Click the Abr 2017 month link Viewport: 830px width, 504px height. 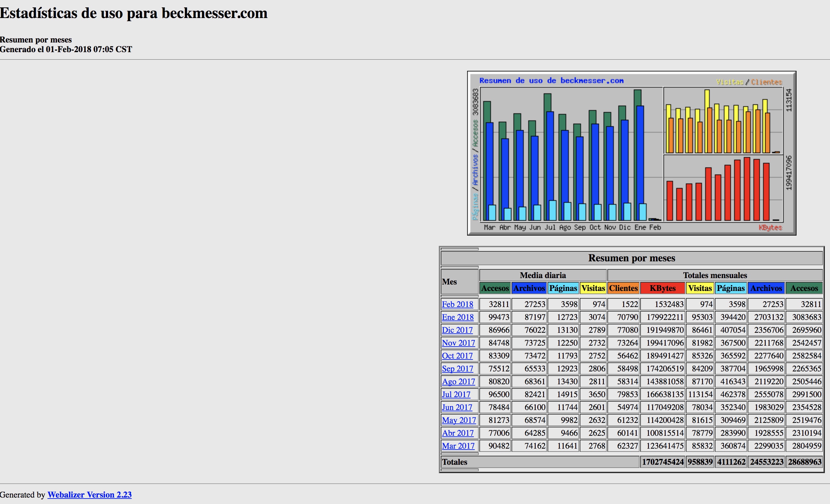[457, 433]
